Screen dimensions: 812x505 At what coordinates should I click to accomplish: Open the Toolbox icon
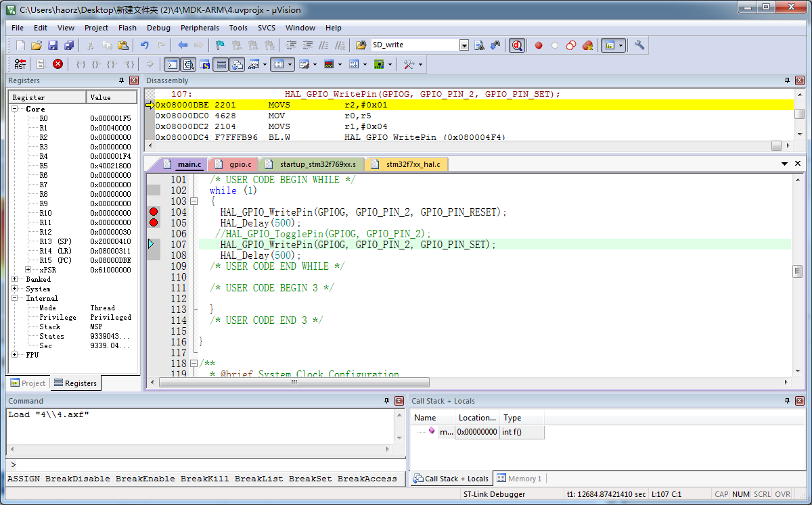click(x=409, y=64)
